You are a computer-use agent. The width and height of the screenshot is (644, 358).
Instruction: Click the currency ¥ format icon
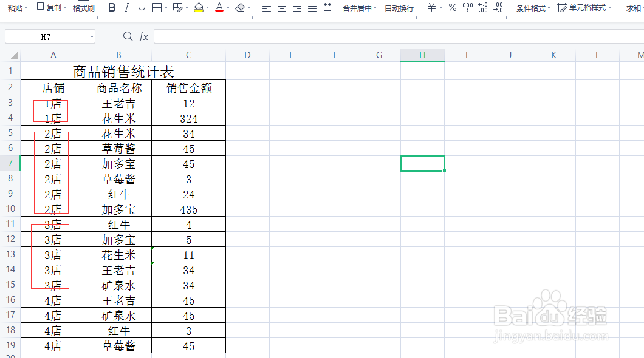[x=431, y=7]
